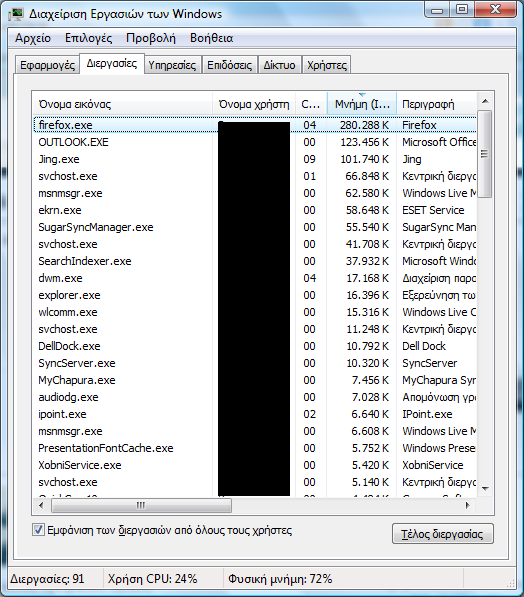
Task: Select the SearchIndexer.exe process
Action: [x=254, y=261]
